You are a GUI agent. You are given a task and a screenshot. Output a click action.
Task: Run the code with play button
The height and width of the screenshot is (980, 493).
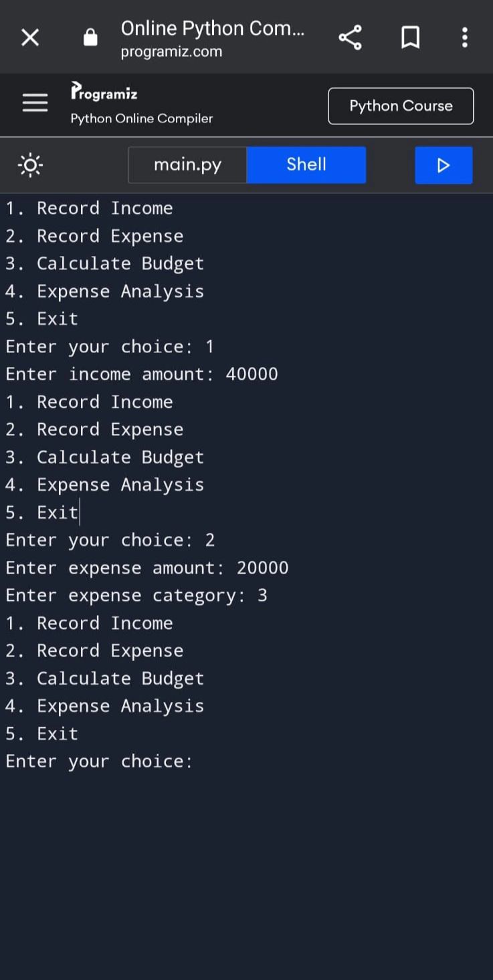click(x=443, y=165)
